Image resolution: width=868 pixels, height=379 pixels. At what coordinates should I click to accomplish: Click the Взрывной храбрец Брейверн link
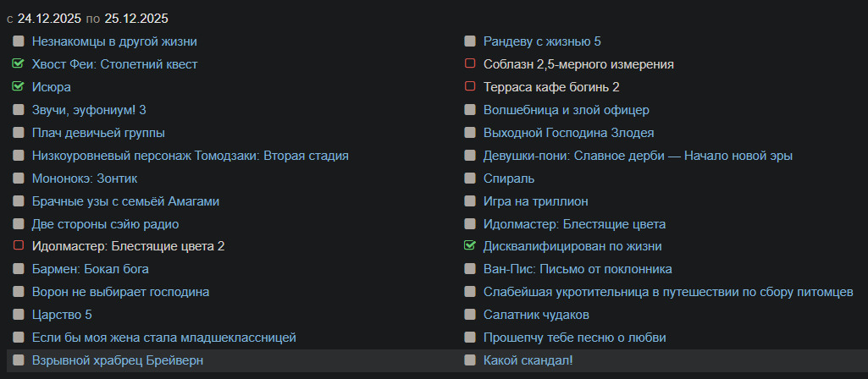tap(117, 360)
